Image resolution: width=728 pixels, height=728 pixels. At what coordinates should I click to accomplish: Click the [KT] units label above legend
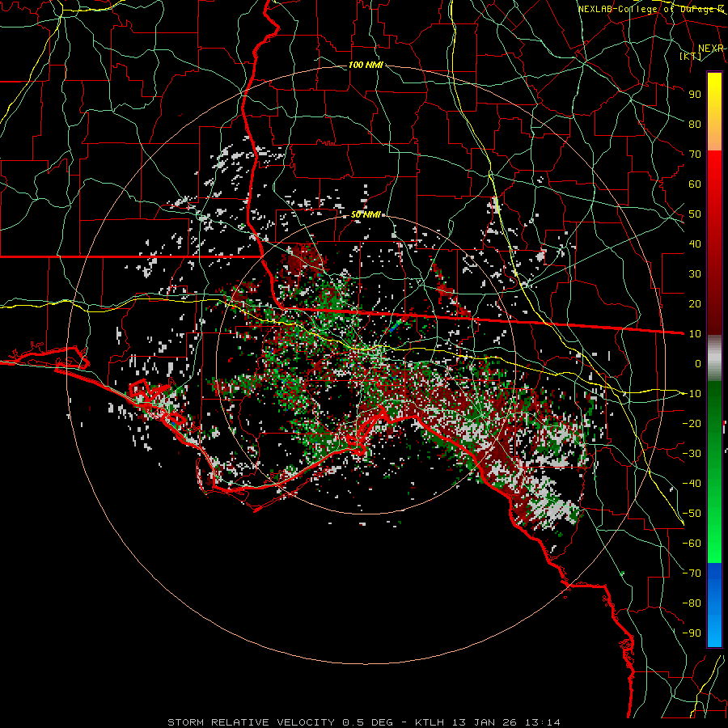691,56
